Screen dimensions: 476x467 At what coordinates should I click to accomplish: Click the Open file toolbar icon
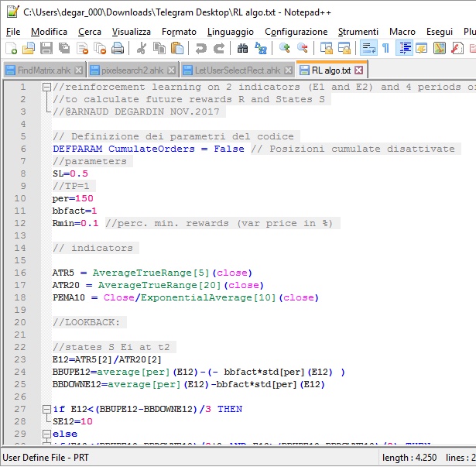point(29,48)
